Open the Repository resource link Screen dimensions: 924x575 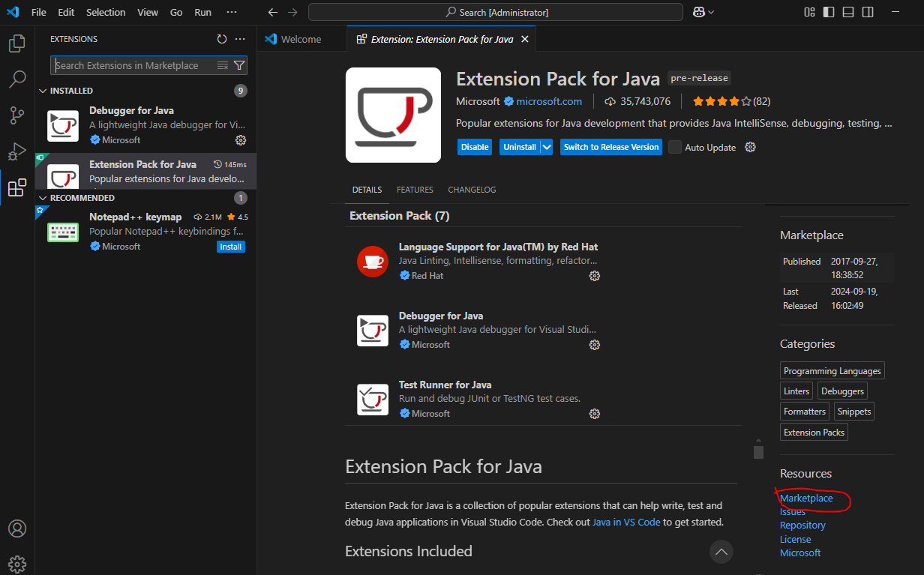[x=802, y=526]
